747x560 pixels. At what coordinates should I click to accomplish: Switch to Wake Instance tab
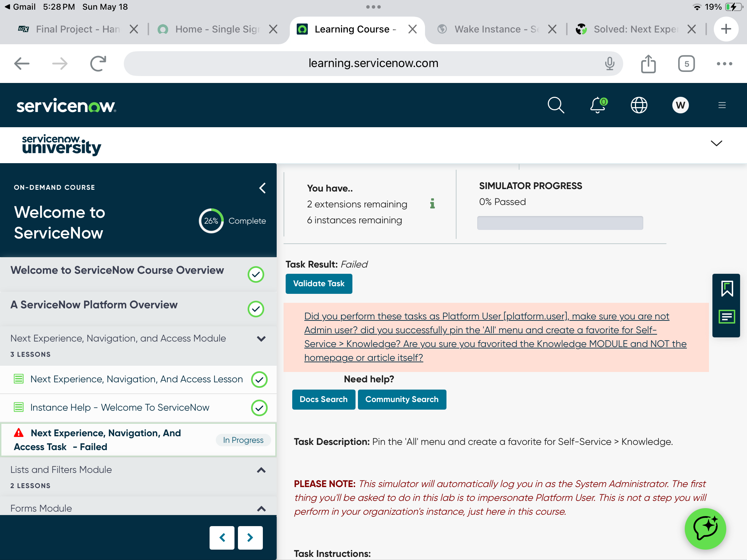(x=488, y=29)
